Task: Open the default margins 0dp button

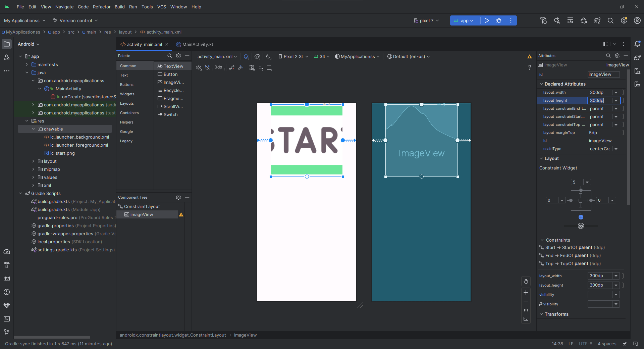Action: [218, 67]
